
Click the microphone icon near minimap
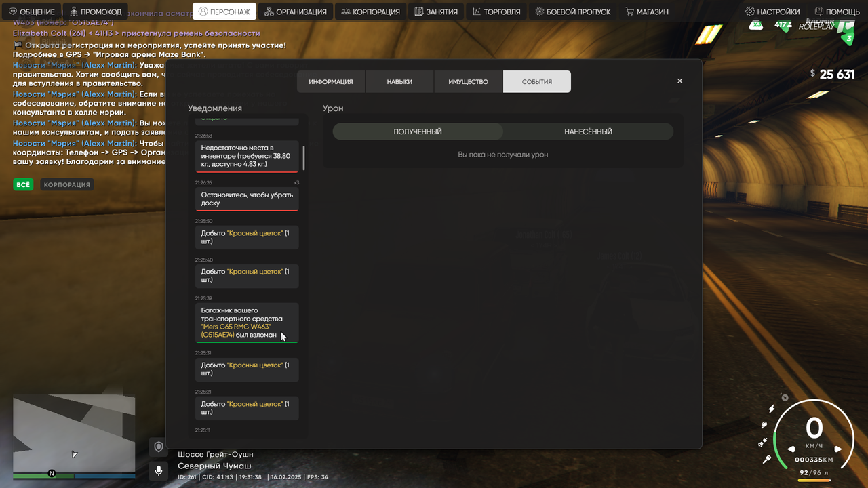tap(159, 470)
